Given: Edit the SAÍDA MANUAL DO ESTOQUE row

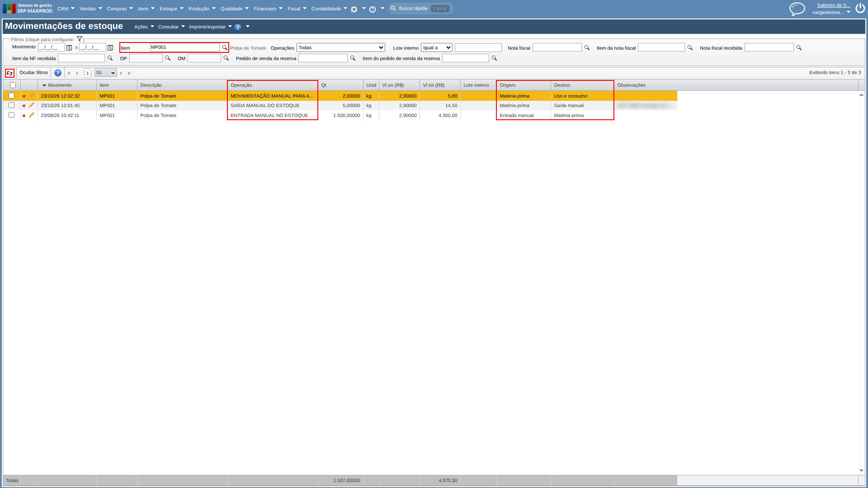Looking at the screenshot, I should tap(32, 105).
